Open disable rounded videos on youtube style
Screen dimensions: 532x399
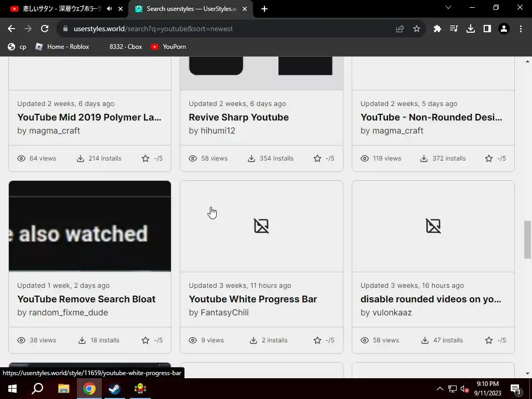431,299
